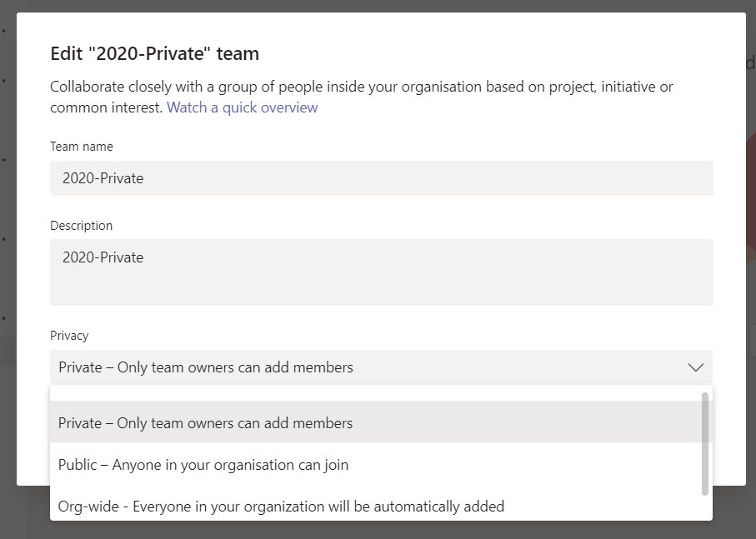This screenshot has height=539, width=756.
Task: Click the Description label text
Action: click(81, 226)
